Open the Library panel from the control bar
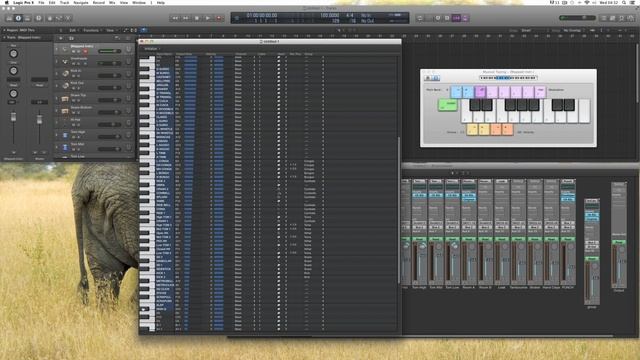This screenshot has width=640, height=360. click(x=9, y=18)
